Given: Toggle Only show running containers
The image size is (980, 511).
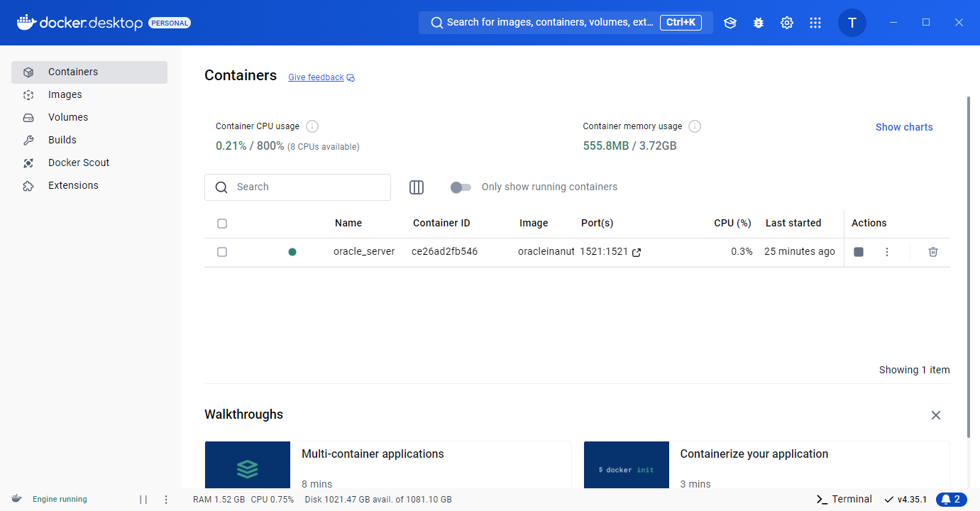Looking at the screenshot, I should tap(461, 187).
